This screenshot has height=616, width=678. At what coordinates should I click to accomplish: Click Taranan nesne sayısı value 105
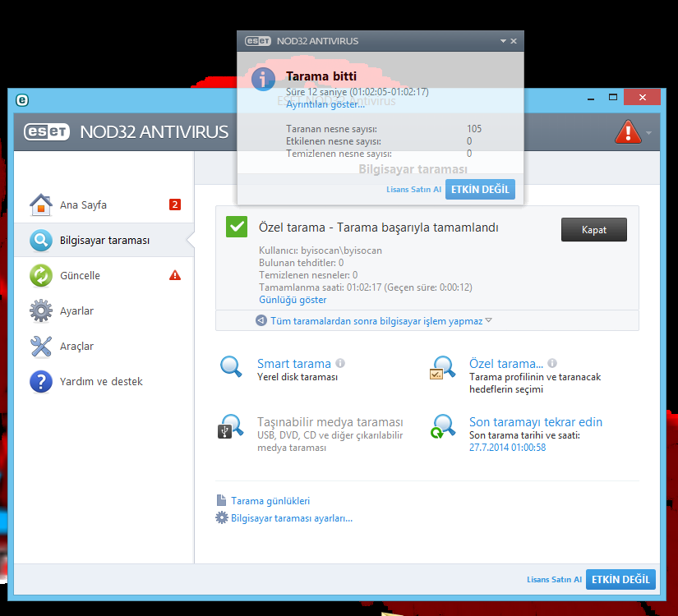coord(474,129)
